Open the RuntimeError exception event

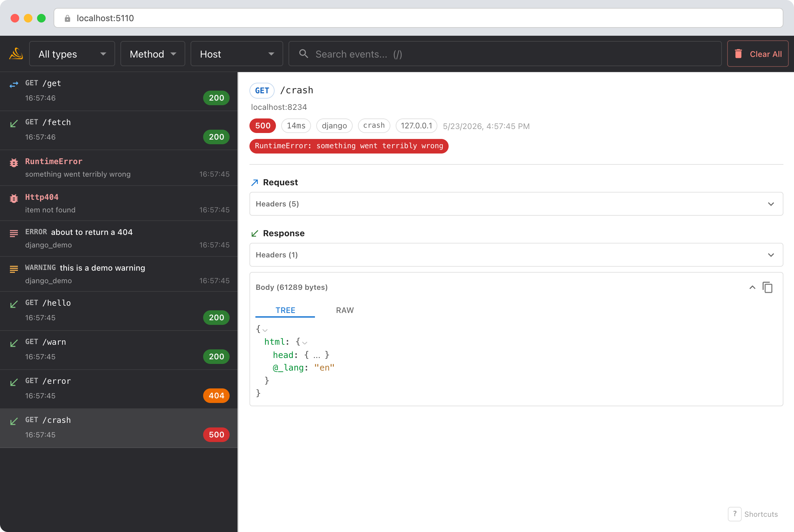[x=119, y=168]
